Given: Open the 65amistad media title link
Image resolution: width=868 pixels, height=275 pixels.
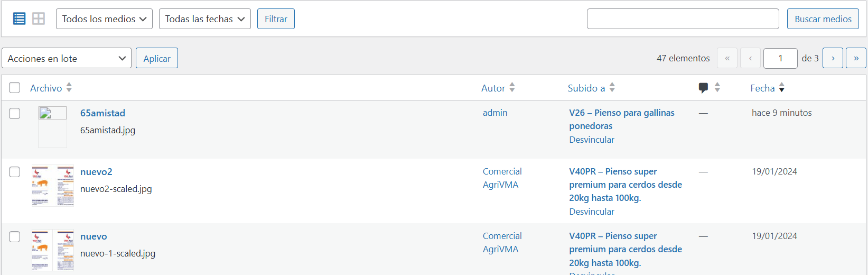Looking at the screenshot, I should (x=102, y=113).
